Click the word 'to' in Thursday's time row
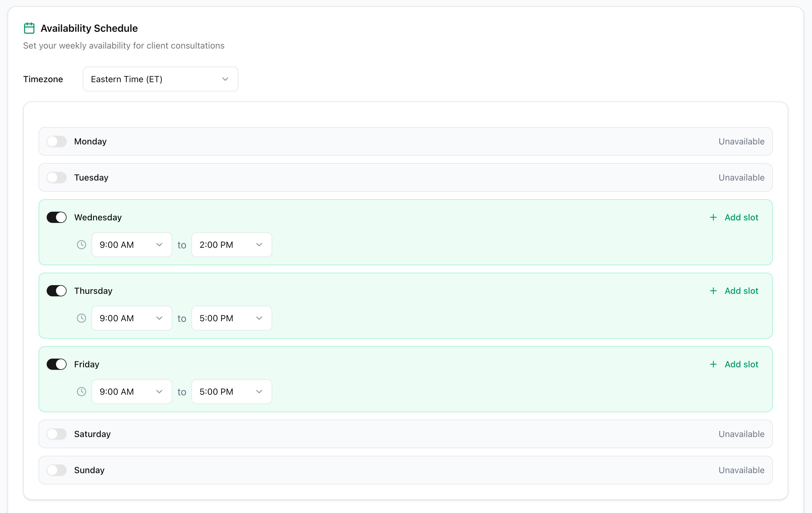Image resolution: width=812 pixels, height=513 pixels. pyautogui.click(x=182, y=318)
